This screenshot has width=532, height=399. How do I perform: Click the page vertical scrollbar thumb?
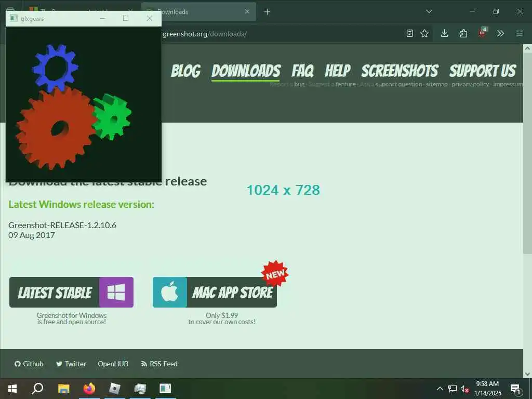pyautogui.click(x=527, y=153)
